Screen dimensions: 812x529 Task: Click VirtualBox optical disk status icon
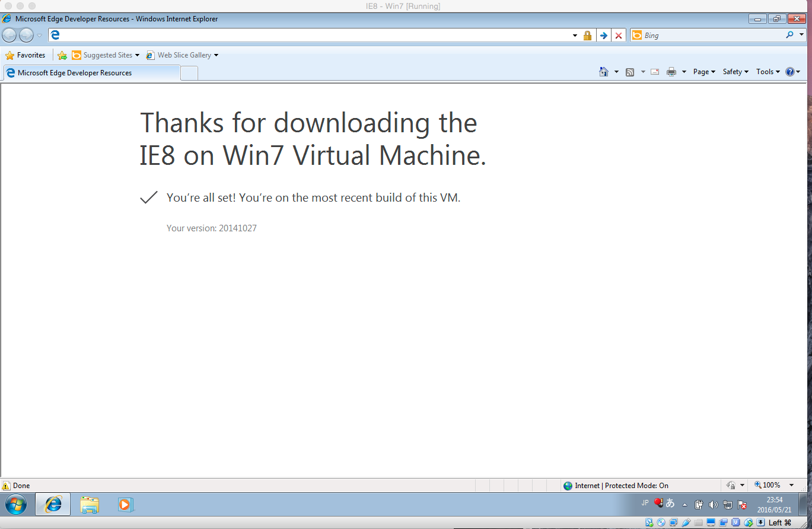point(661,522)
